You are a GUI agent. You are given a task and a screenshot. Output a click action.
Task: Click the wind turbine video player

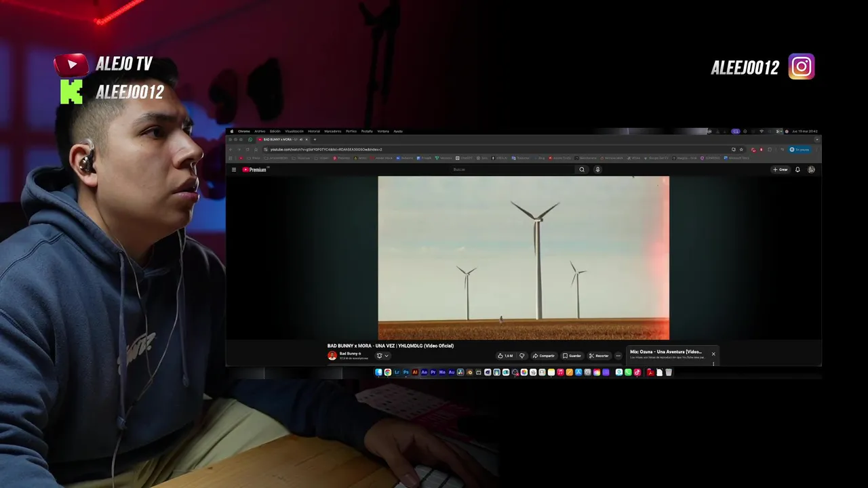click(524, 258)
